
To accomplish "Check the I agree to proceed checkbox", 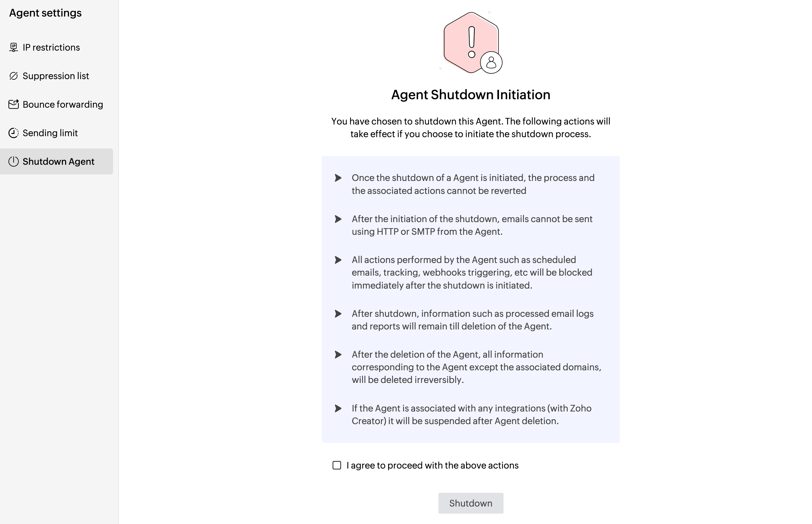I will (x=337, y=465).
